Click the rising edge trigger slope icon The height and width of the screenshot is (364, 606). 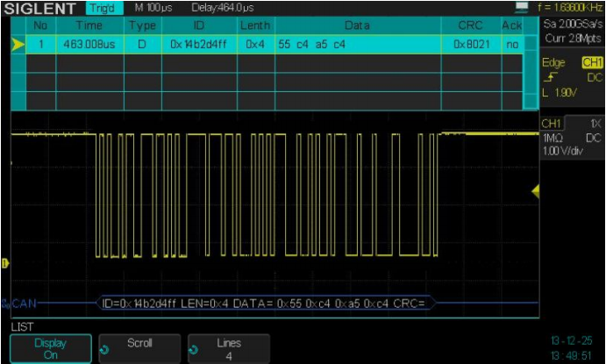tap(551, 78)
